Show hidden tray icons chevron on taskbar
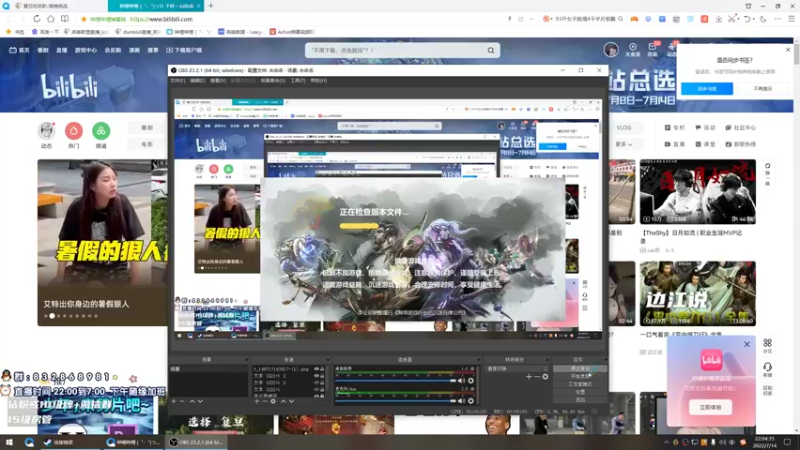This screenshot has height=450, width=800. click(666, 442)
